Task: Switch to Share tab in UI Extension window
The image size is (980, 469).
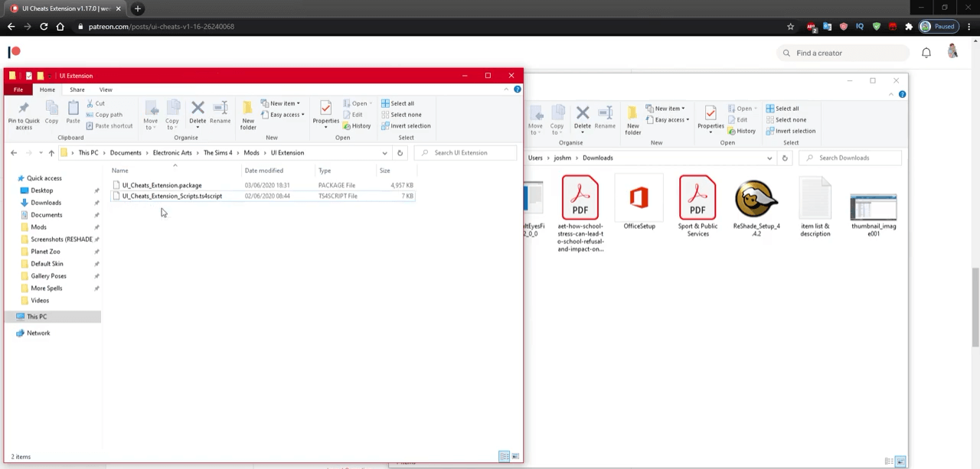Action: pos(77,90)
